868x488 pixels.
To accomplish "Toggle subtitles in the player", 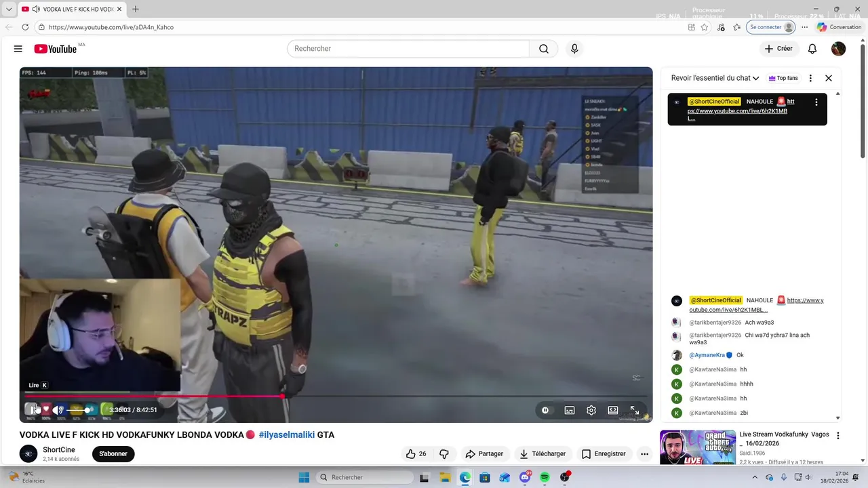I will [x=570, y=410].
